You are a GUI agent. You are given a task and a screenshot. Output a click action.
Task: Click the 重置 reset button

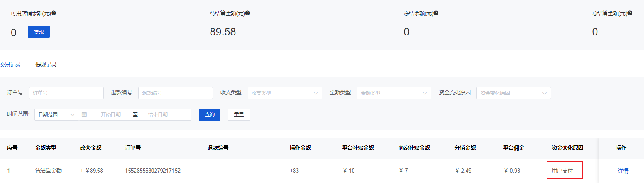coord(239,115)
